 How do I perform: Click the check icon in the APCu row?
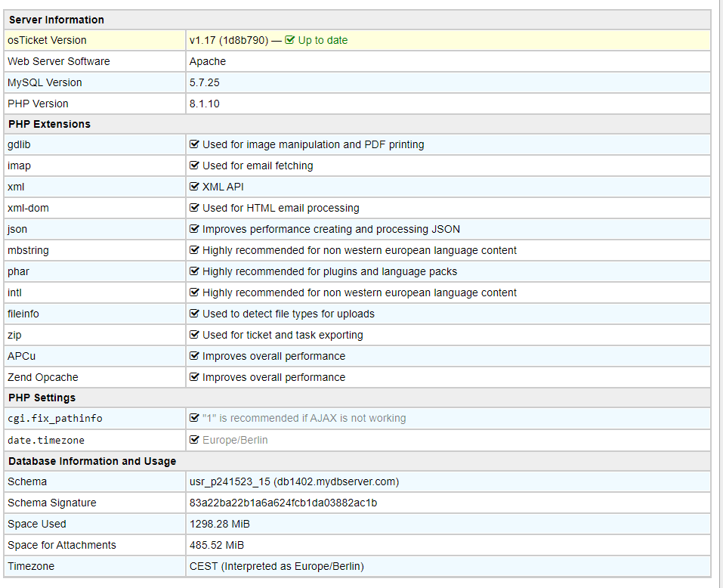pyautogui.click(x=194, y=356)
